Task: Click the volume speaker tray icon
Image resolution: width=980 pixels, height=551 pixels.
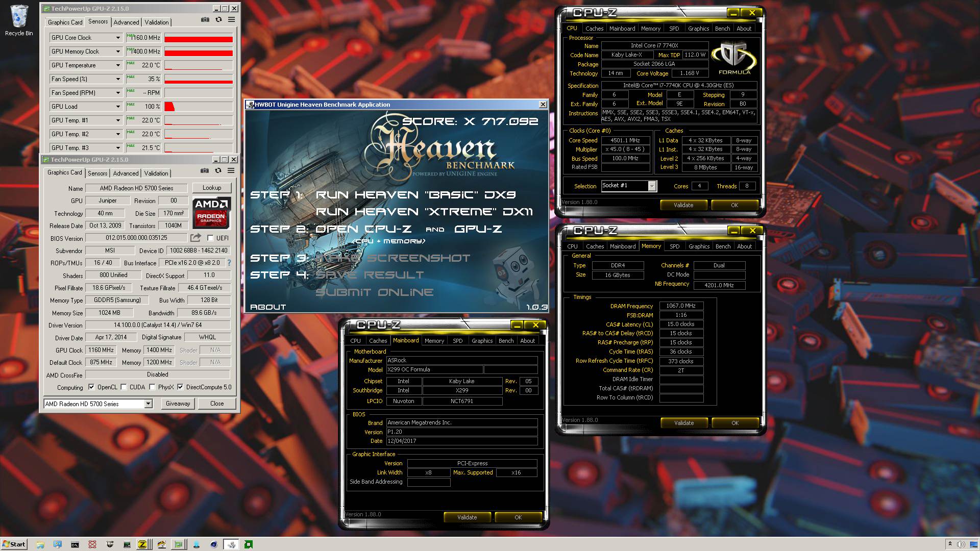Action: 961,544
